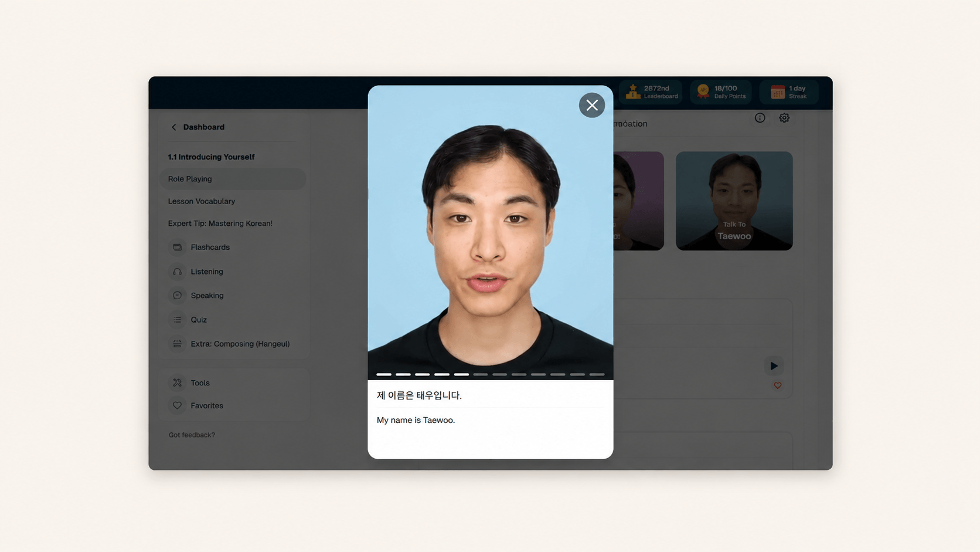Go back to Dashboard
The image size is (980, 552).
tap(203, 127)
